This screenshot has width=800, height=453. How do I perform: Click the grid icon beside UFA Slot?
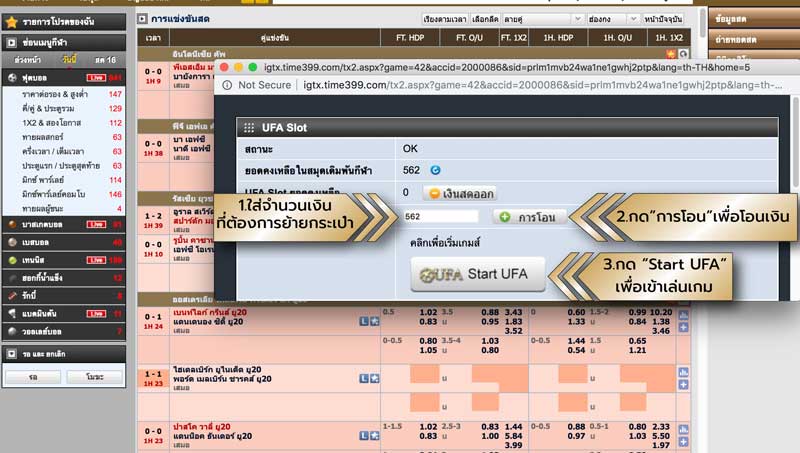249,128
